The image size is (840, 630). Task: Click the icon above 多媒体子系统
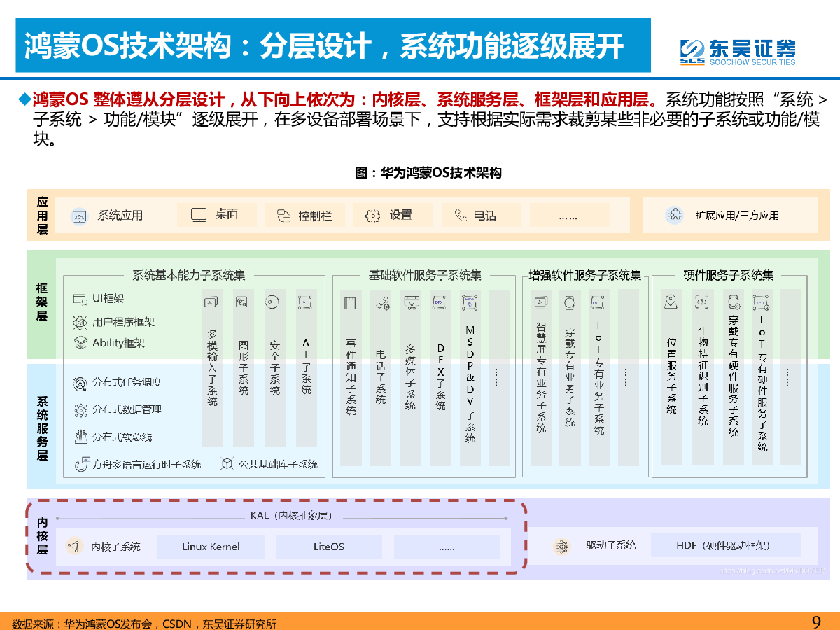[411, 303]
